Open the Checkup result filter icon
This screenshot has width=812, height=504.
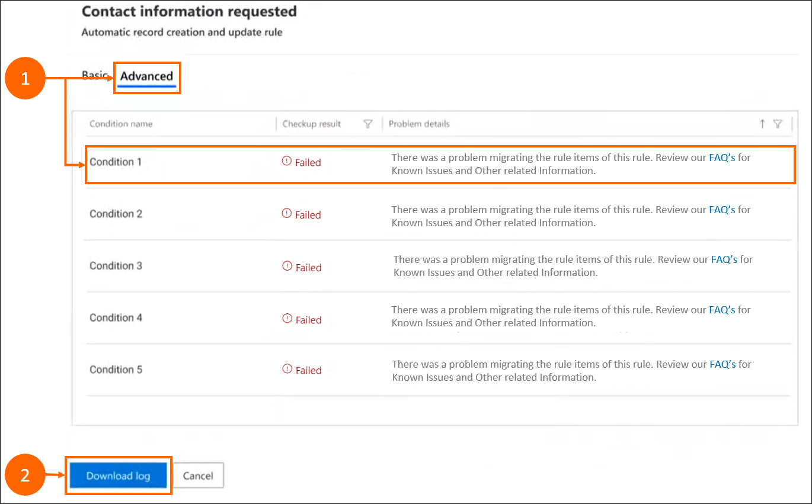click(368, 124)
